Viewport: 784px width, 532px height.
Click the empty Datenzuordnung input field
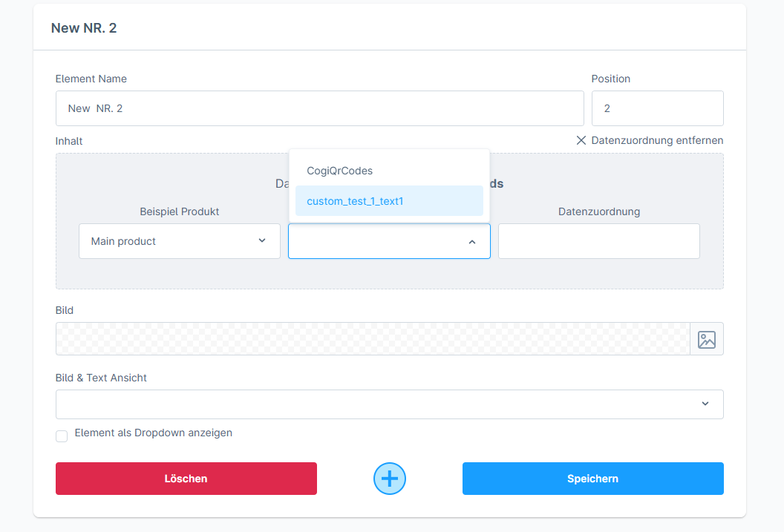click(598, 241)
